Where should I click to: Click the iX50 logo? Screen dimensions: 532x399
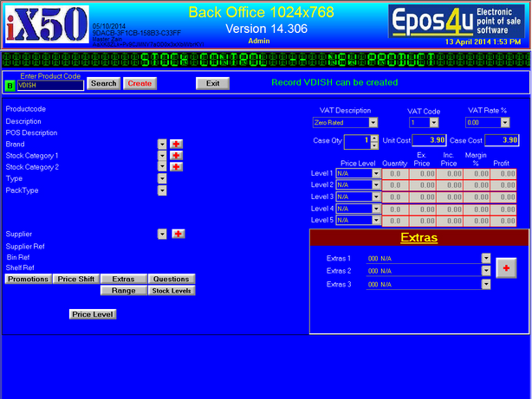47,24
